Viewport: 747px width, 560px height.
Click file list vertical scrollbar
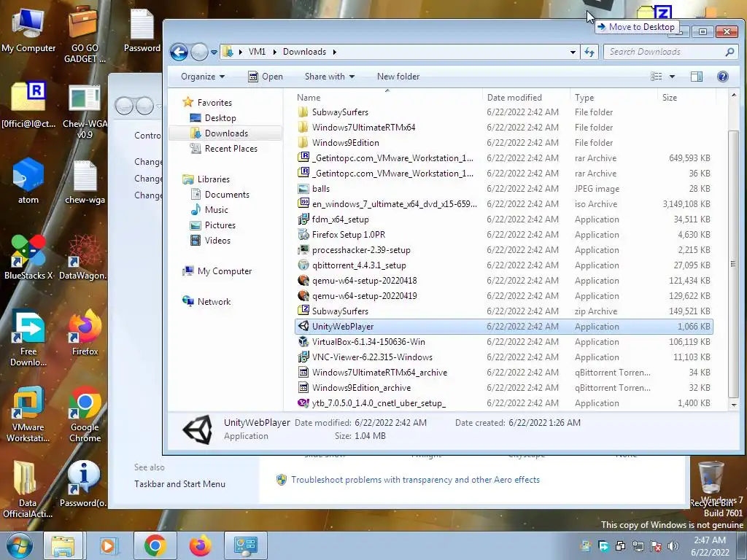[733, 264]
